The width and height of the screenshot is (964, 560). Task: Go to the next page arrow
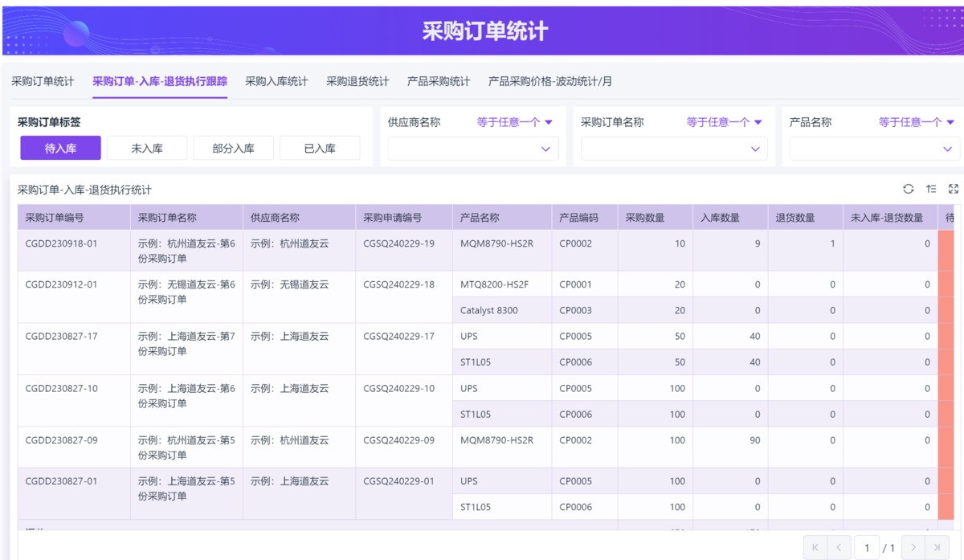click(913, 547)
